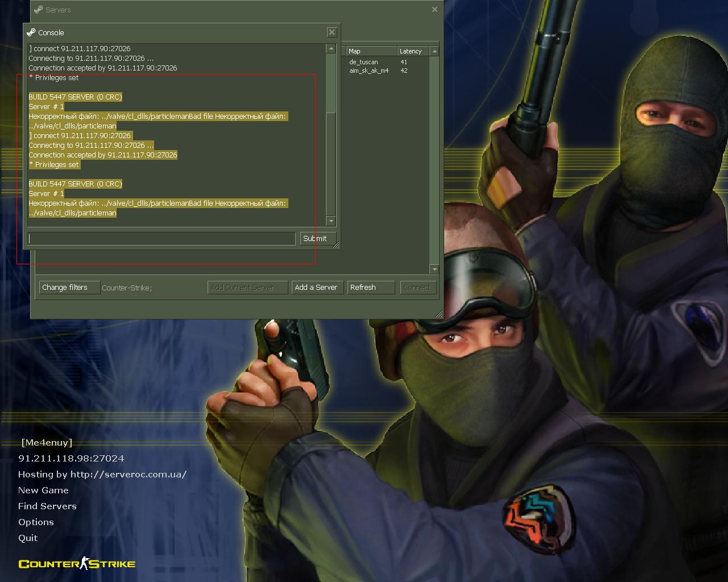Click the server list scrollbar up arrow
Viewport: 728px width, 582px height.
click(x=435, y=51)
